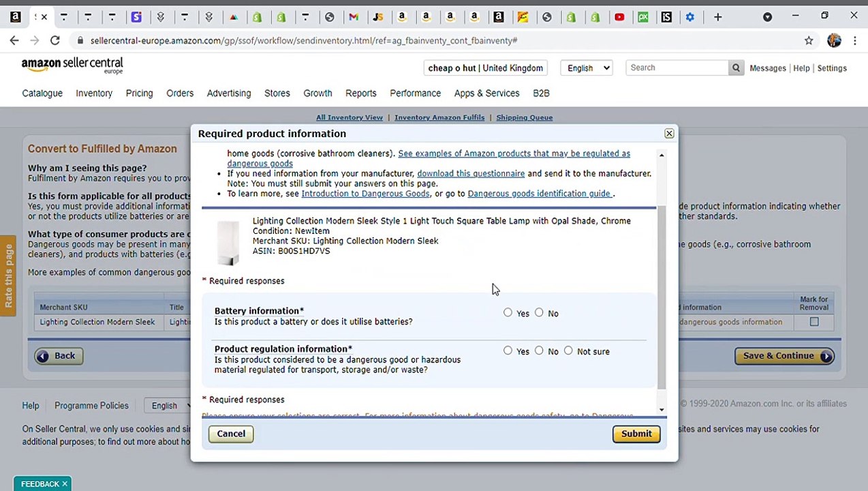
Task: Open Settings in the header
Action: (832, 68)
